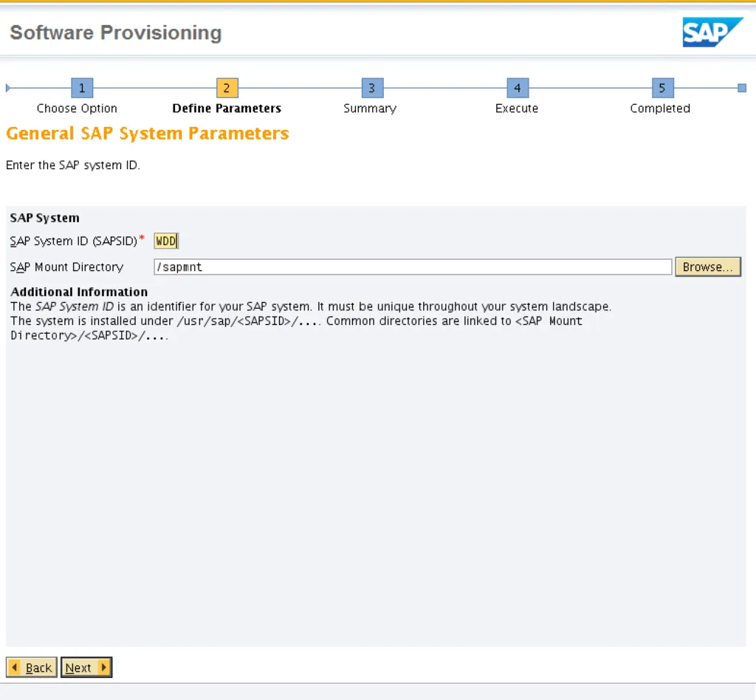Viewport: 756px width, 700px height.
Task: Select the Define Parameters step label
Action: 227,109
